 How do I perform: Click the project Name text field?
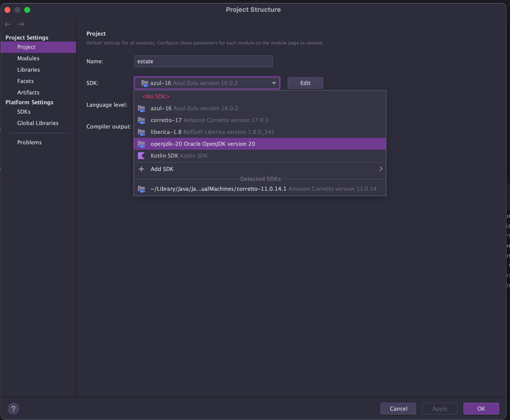(203, 61)
